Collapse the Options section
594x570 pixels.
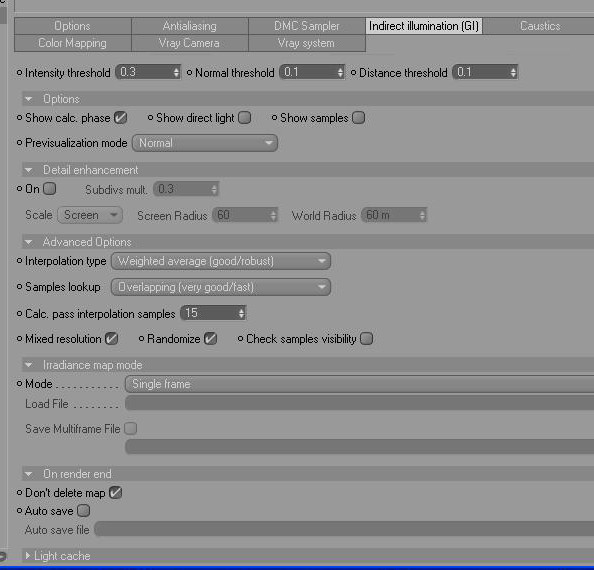coord(28,99)
